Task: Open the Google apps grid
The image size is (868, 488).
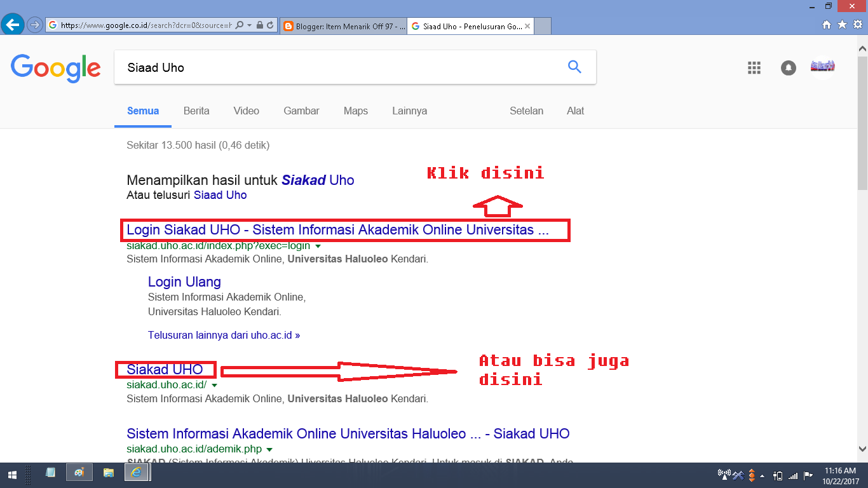Action: (x=754, y=68)
